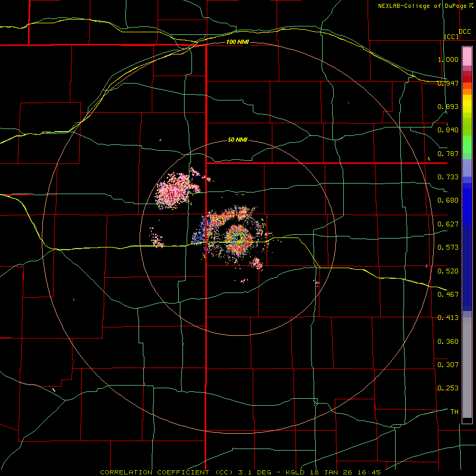Click the small pink echo southeast of radar center
The image size is (476, 476).
point(257,263)
